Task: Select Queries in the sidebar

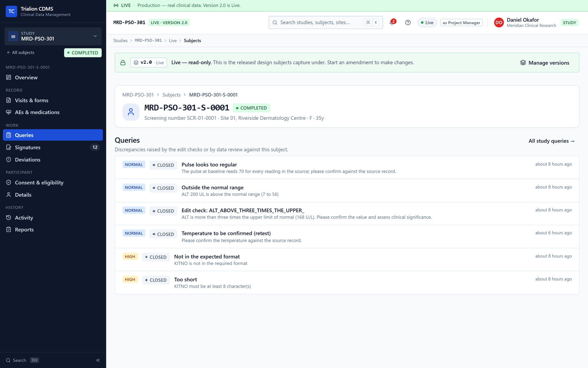Action: tap(53, 135)
